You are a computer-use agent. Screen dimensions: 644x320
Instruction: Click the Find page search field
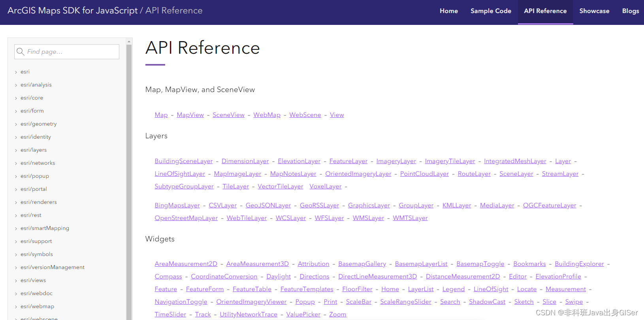(67, 52)
